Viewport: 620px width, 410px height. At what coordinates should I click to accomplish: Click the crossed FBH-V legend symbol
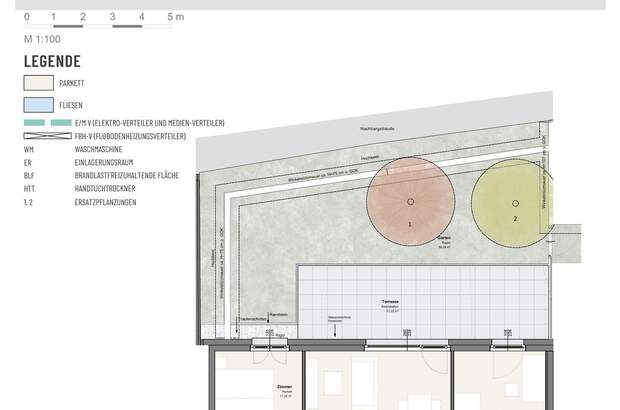47,135
